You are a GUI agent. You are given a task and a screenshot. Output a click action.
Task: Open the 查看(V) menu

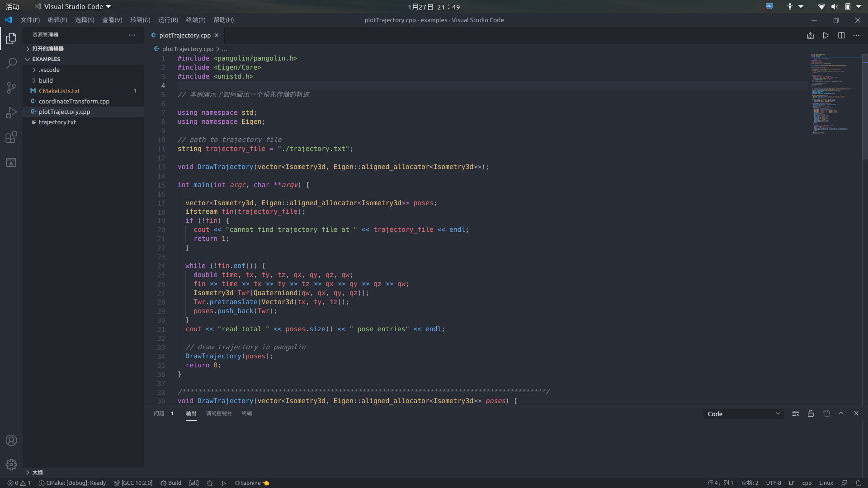112,20
